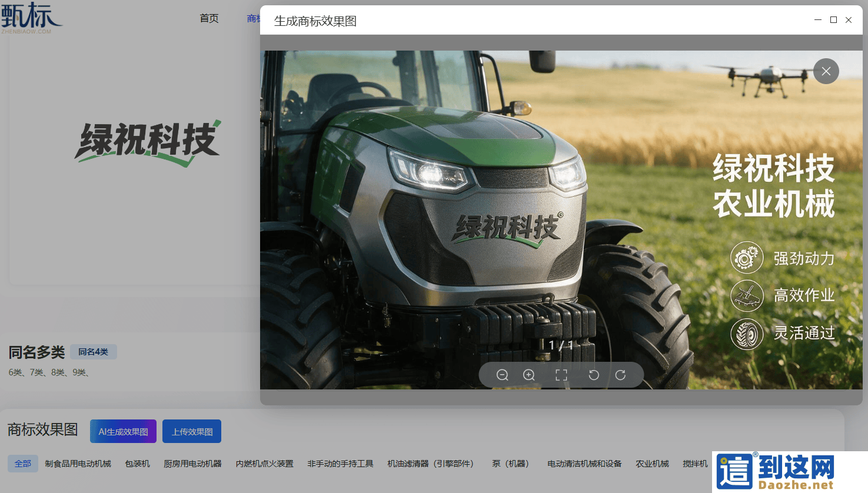This screenshot has height=493, width=868.
Task: Click the 生成商标效果图 dialog title
Action: pos(315,21)
